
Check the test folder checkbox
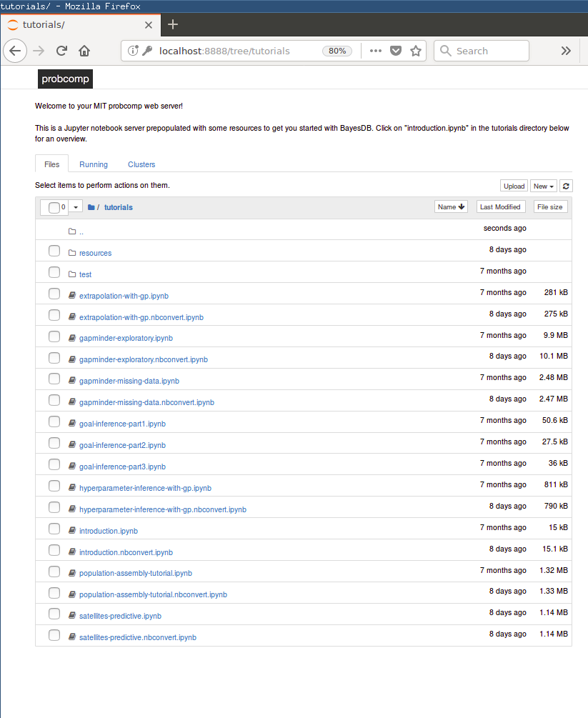click(54, 272)
